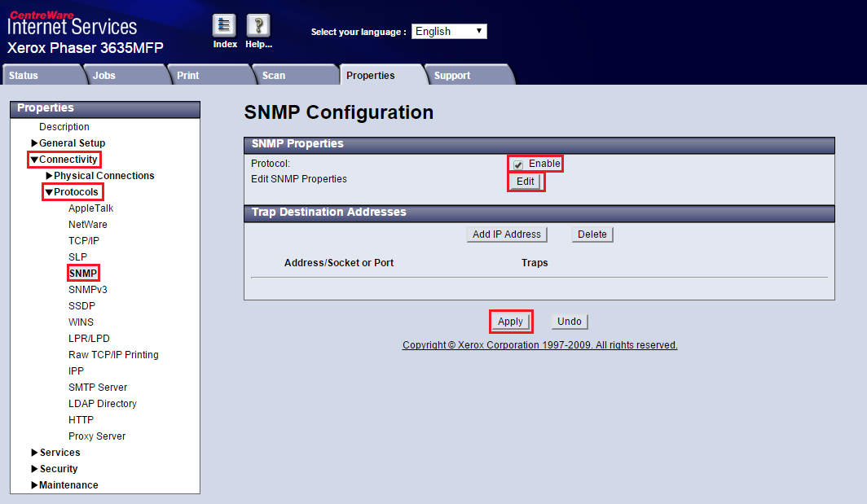Viewport: 867px width, 504px height.
Task: Click Undo to revert changes
Action: point(570,322)
